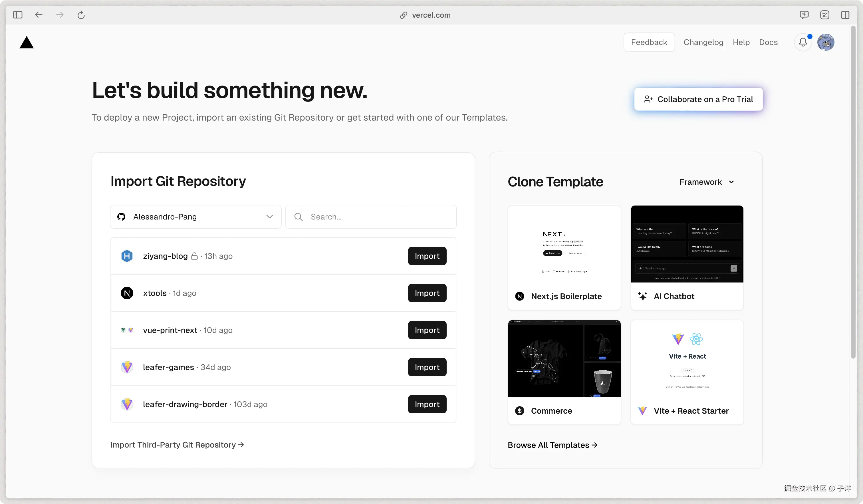The width and height of the screenshot is (863, 504).
Task: Open the user avatar menu
Action: click(825, 42)
